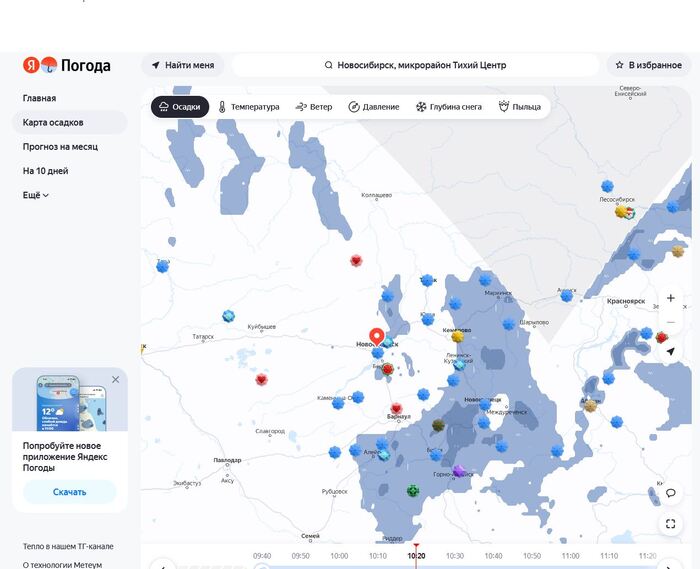Open Прогноз на месяц page
The height and width of the screenshot is (569, 700).
point(60,146)
